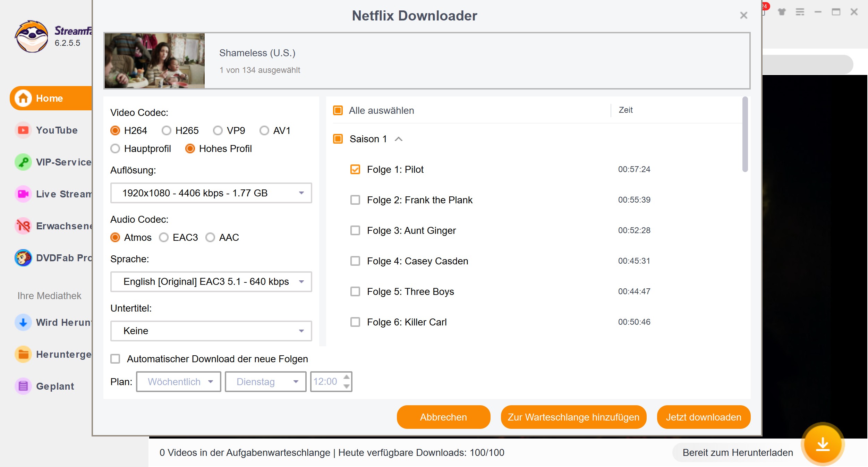Enable automatic download of new episodes
The width and height of the screenshot is (868, 467).
tap(115, 359)
